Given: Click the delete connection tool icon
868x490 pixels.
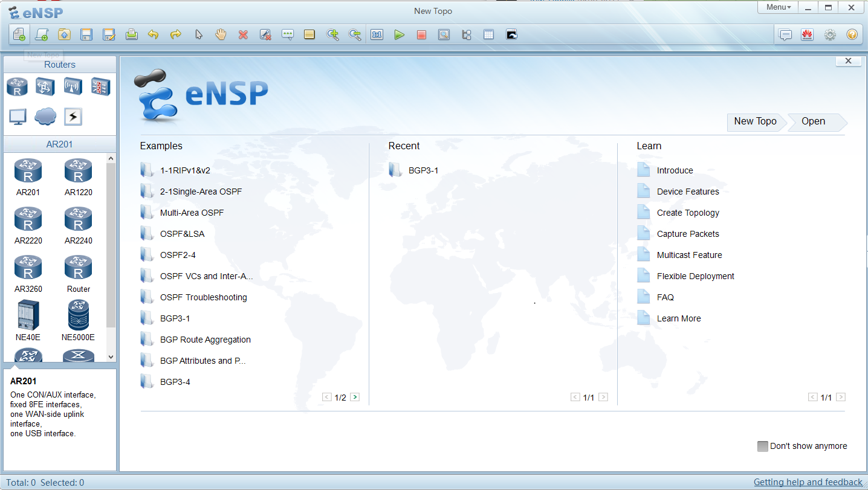Looking at the screenshot, I should [265, 35].
